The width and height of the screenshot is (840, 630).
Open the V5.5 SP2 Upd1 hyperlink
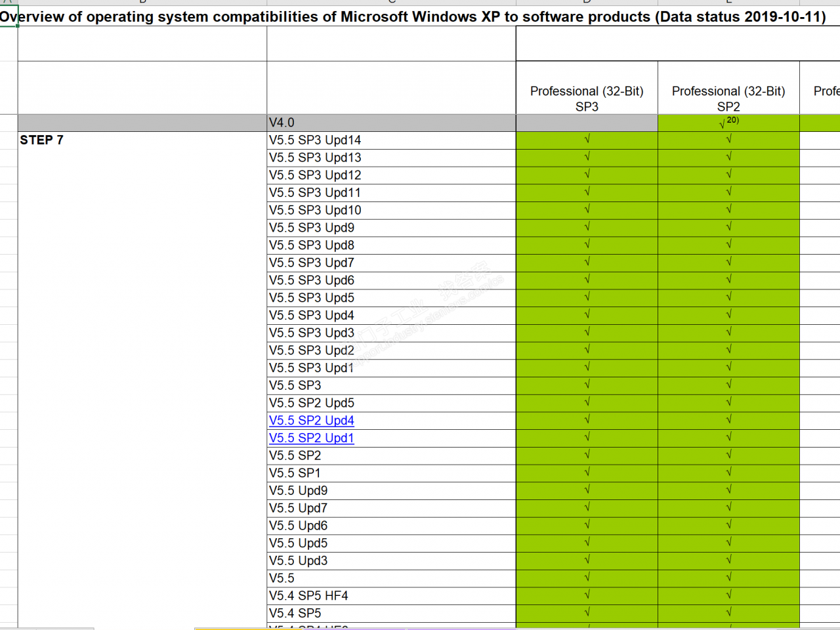312,438
